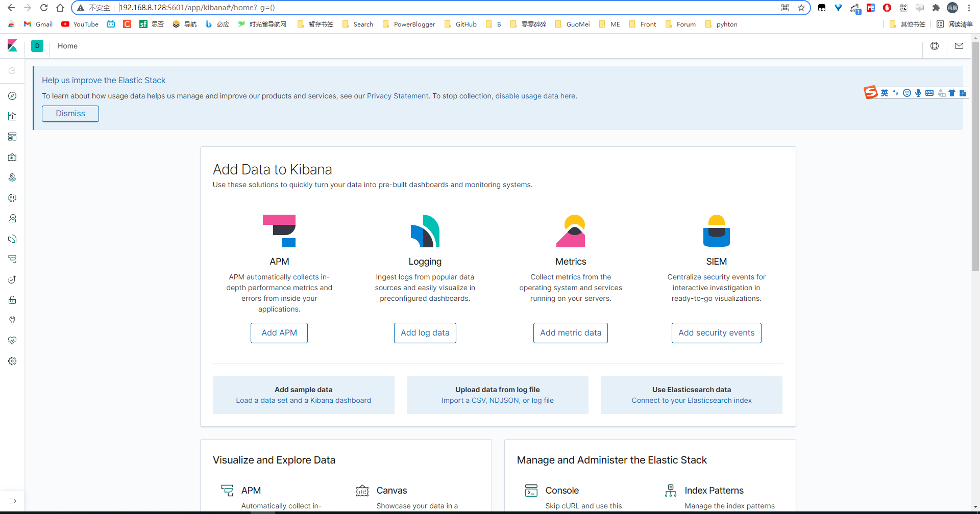This screenshot has width=980, height=514.
Task: Click the Console terminal icon
Action: point(531,491)
